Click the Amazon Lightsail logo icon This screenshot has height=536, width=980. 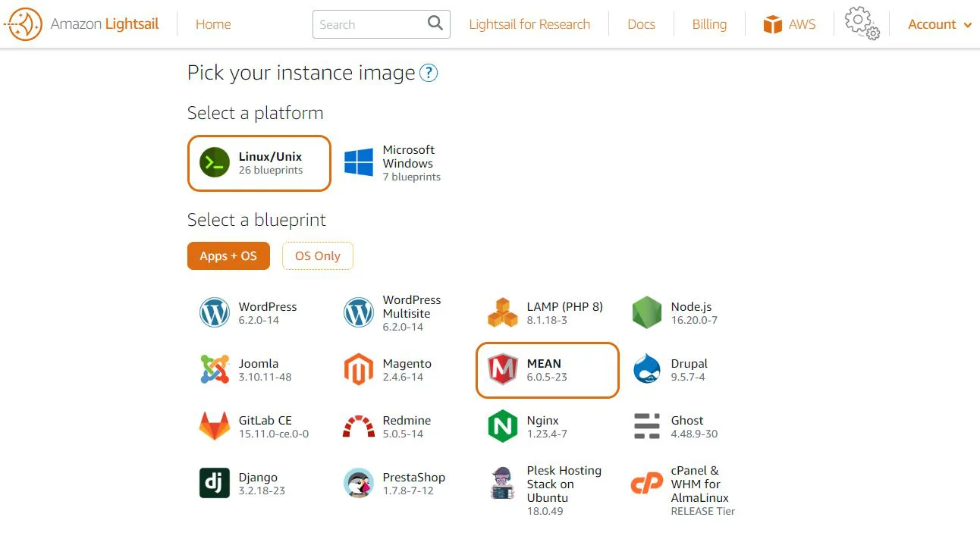(x=24, y=24)
